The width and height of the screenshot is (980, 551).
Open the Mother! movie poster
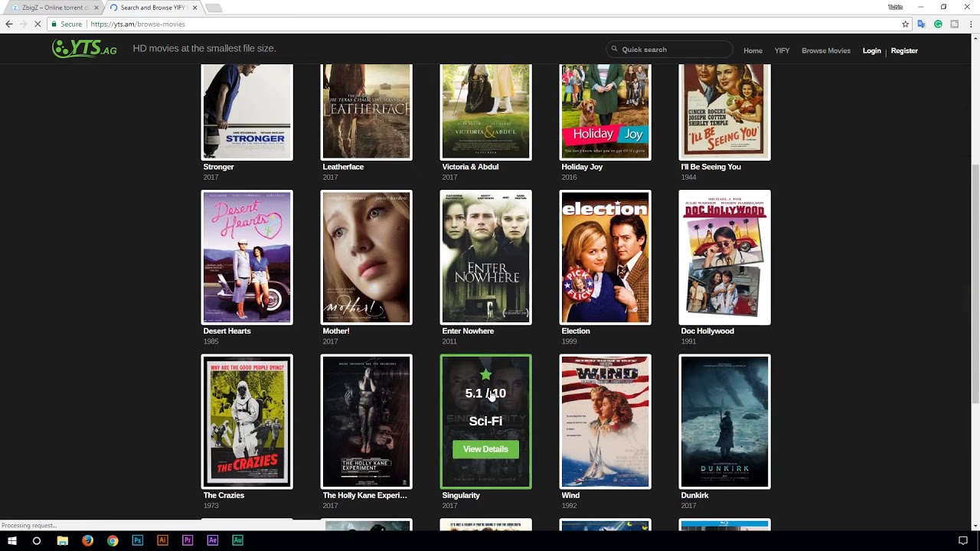click(x=366, y=257)
